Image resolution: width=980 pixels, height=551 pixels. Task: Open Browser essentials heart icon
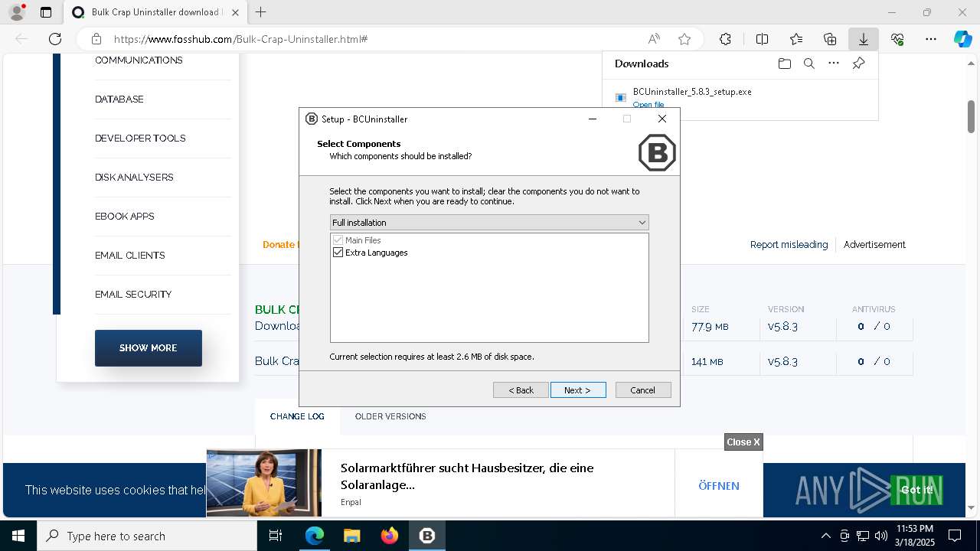coord(897,39)
